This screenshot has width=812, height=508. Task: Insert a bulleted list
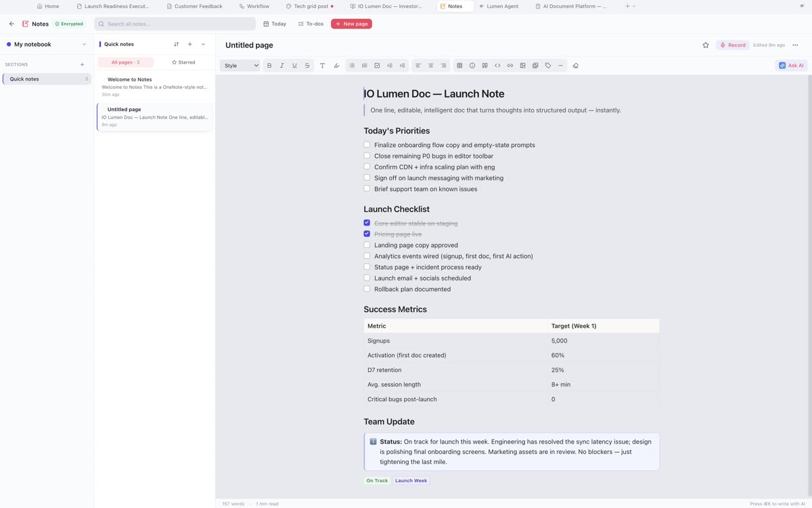point(352,66)
